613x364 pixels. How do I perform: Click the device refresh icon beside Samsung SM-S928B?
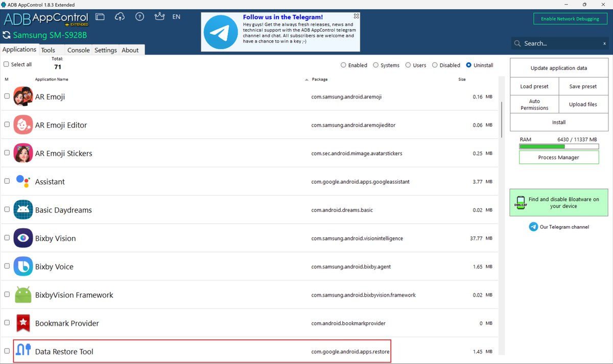pyautogui.click(x=7, y=35)
